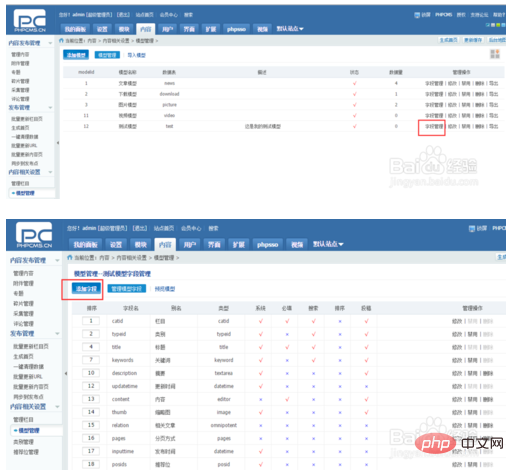Click the 锁屏 lock screen icon in upper header
This screenshot has width=514, height=476.
click(x=417, y=15)
